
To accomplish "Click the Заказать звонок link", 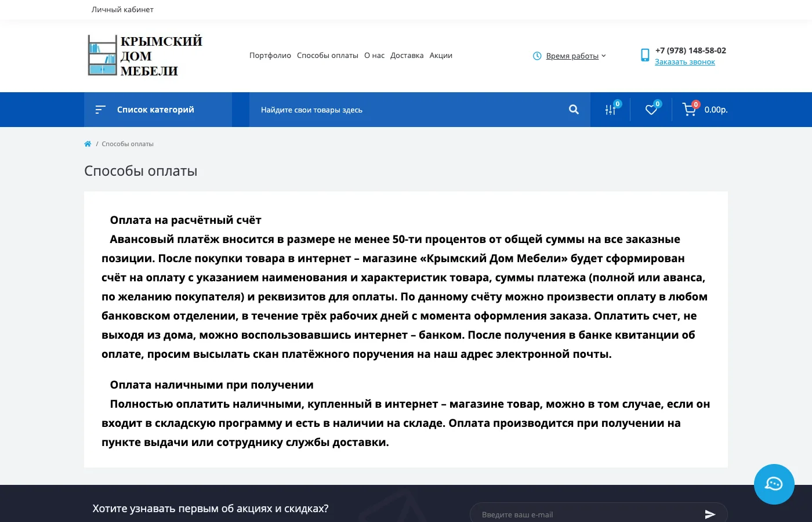I will (685, 62).
